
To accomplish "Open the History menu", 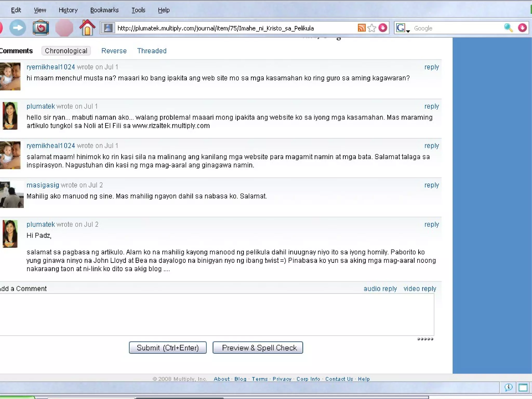I will point(68,10).
